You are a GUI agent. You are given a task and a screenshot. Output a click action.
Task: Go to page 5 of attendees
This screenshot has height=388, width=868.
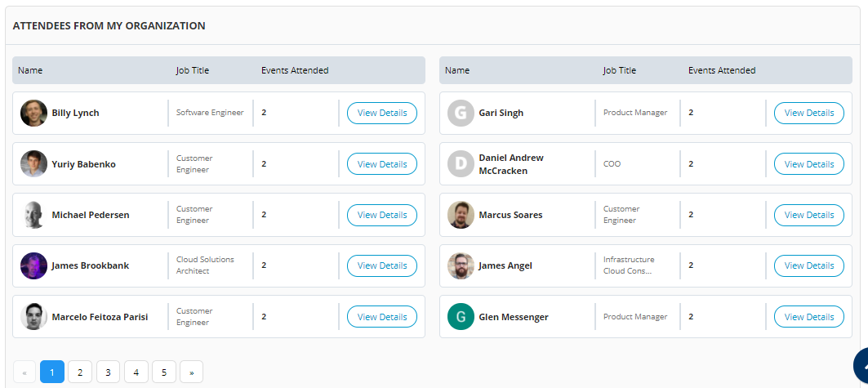(x=164, y=372)
